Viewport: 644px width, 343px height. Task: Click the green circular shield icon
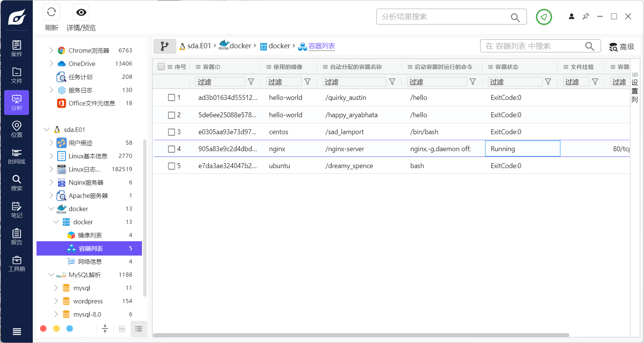(544, 17)
